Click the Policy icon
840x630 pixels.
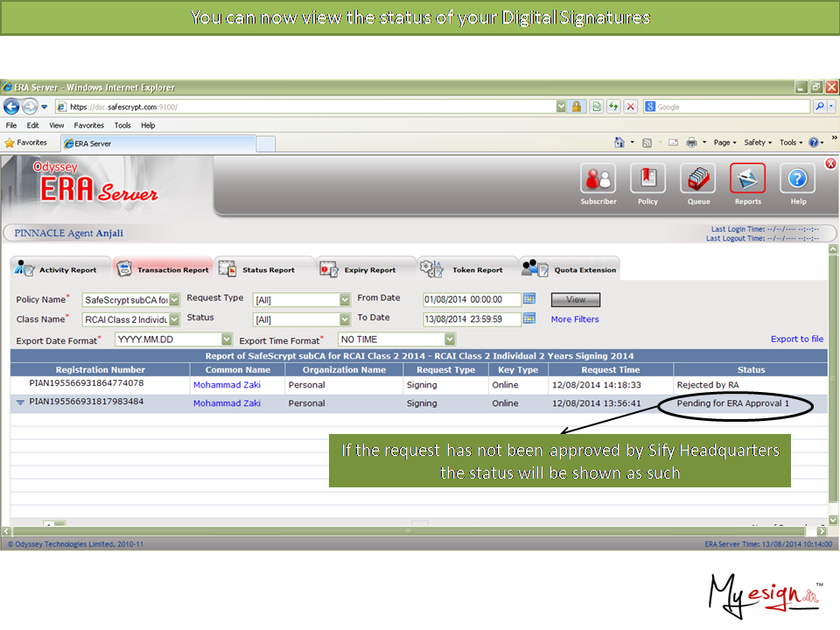pos(647,179)
